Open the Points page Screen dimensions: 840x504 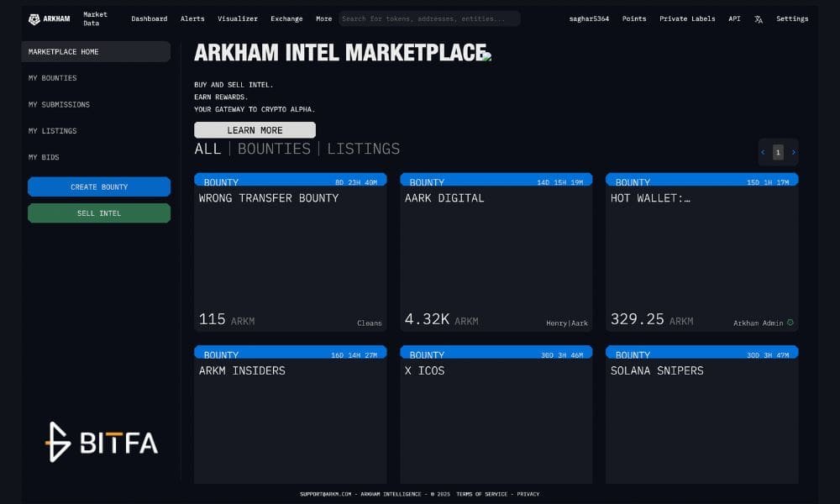(x=633, y=18)
